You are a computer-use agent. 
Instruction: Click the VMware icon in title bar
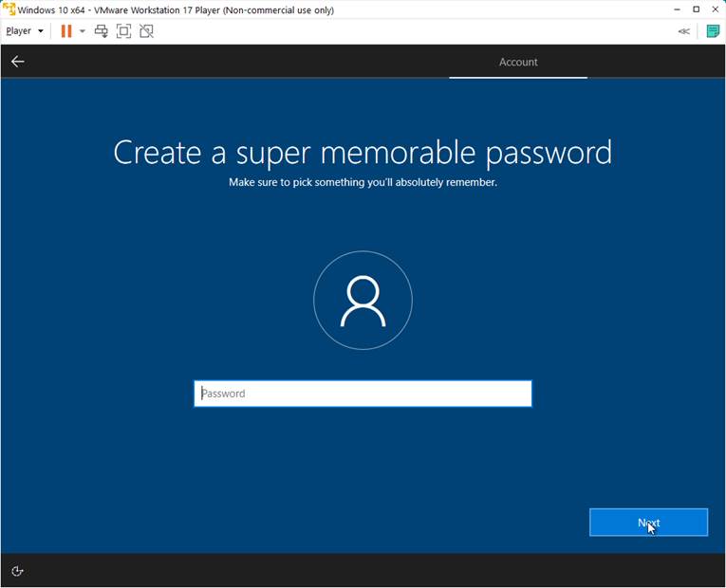(x=9, y=9)
